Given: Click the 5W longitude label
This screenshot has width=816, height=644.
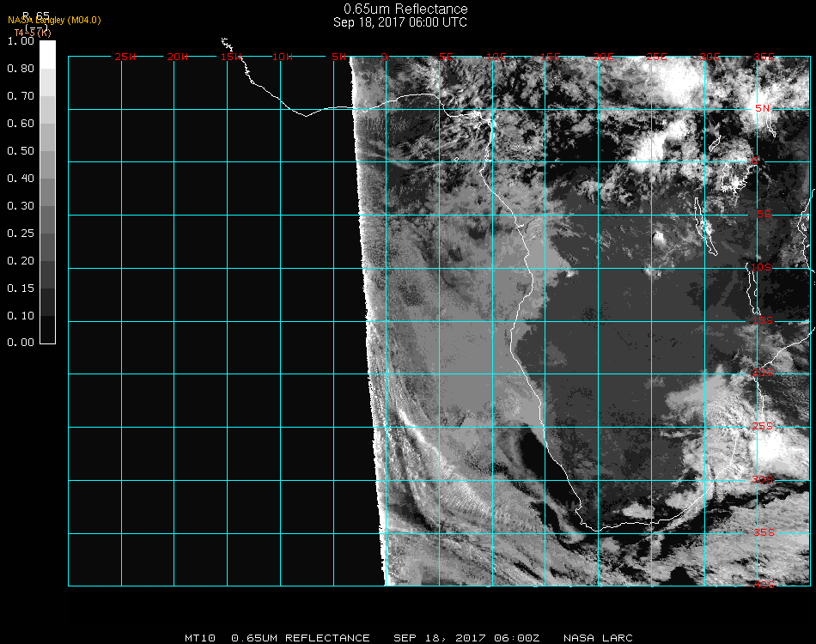Looking at the screenshot, I should [338, 57].
